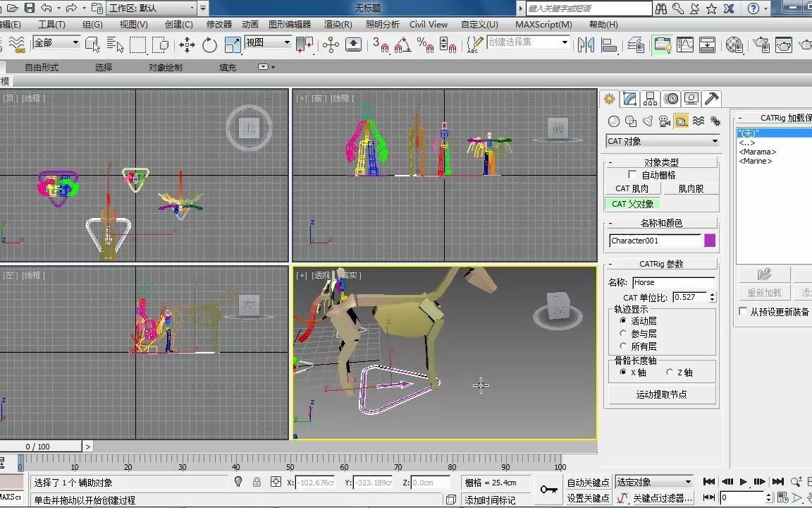Switch to the Lights category icon
The image size is (812, 508).
(648, 121)
